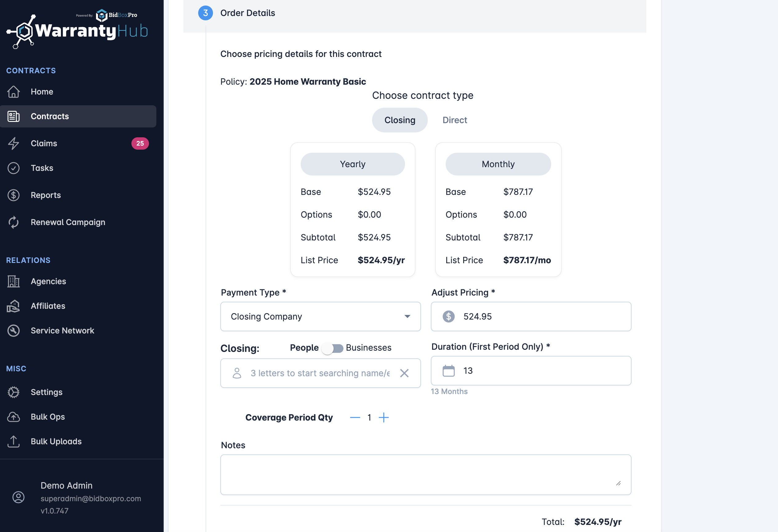
Task: Select the Closing contract type tab
Action: [x=399, y=120]
